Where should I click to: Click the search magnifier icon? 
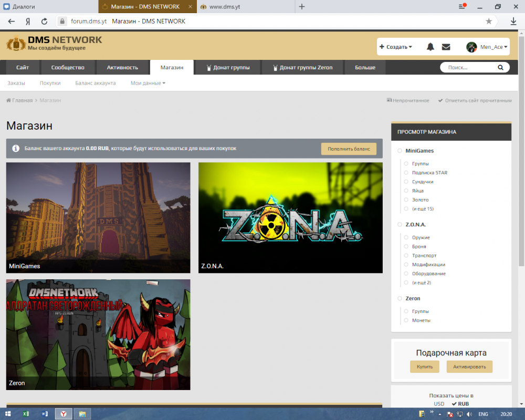pos(500,68)
